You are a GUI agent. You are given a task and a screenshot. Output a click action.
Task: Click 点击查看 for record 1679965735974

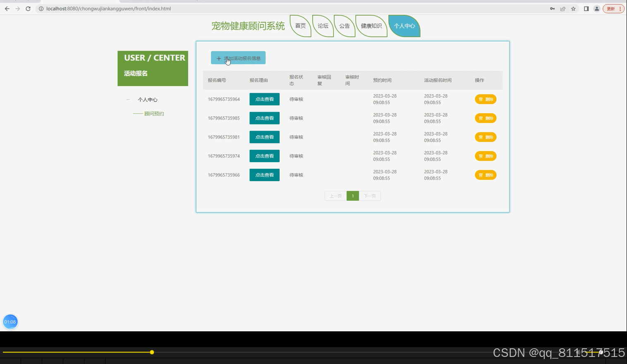pos(265,156)
